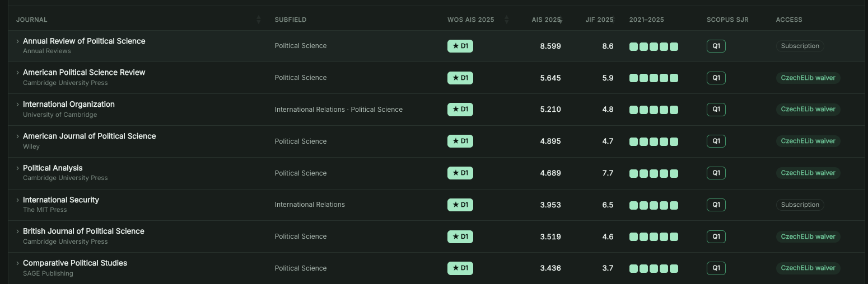Open the Annual Review of Political Science title
868x284 pixels.
tap(84, 41)
